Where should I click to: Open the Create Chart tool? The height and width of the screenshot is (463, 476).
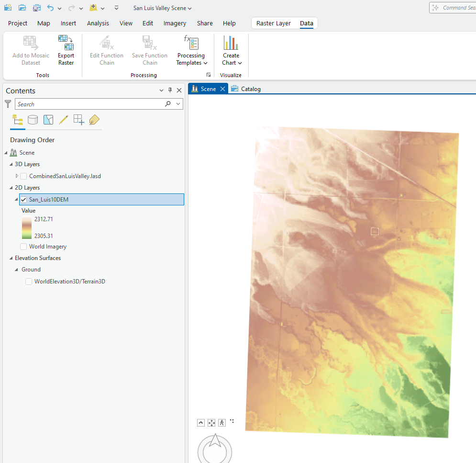pyautogui.click(x=232, y=50)
